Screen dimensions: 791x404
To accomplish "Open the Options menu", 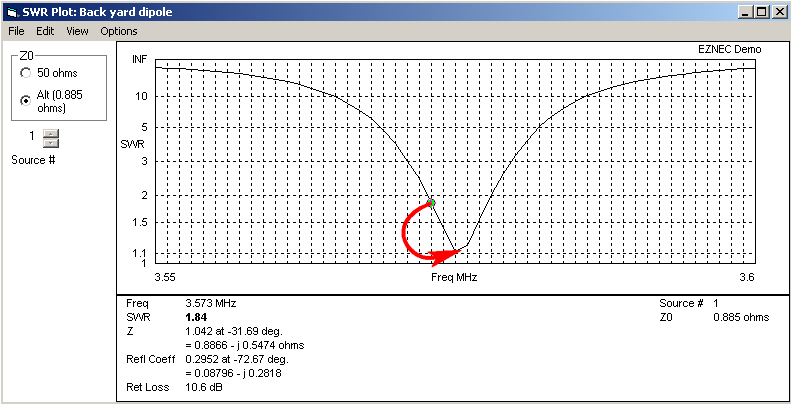I will pyautogui.click(x=119, y=31).
